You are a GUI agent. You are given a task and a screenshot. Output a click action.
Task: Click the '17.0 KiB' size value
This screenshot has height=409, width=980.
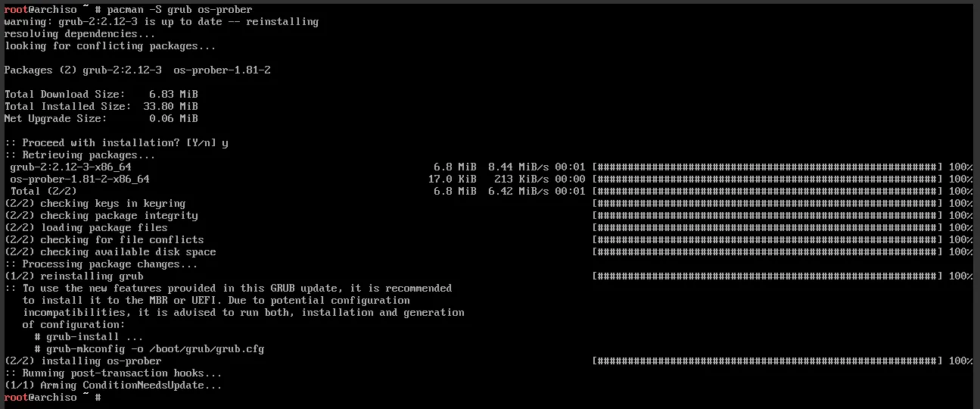coord(453,180)
